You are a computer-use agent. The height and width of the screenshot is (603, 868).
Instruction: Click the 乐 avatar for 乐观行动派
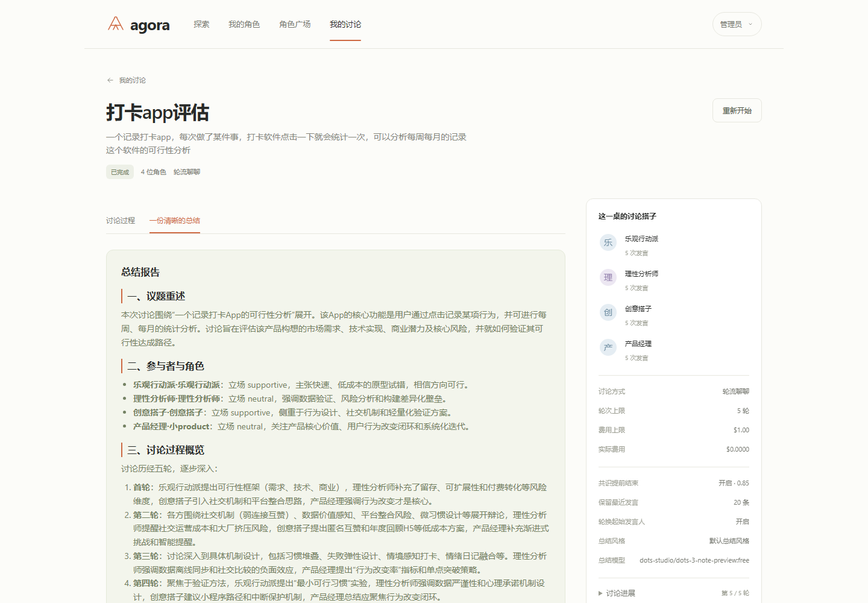608,242
